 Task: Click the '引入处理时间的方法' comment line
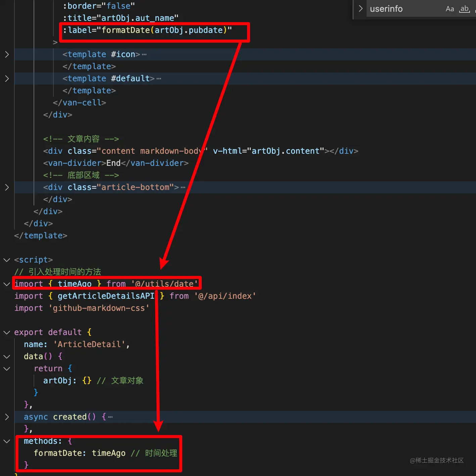pos(58,272)
